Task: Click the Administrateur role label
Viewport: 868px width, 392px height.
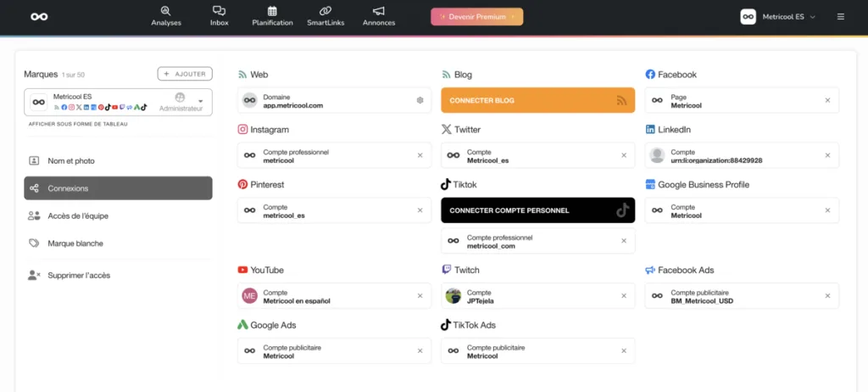Action: coord(181,109)
